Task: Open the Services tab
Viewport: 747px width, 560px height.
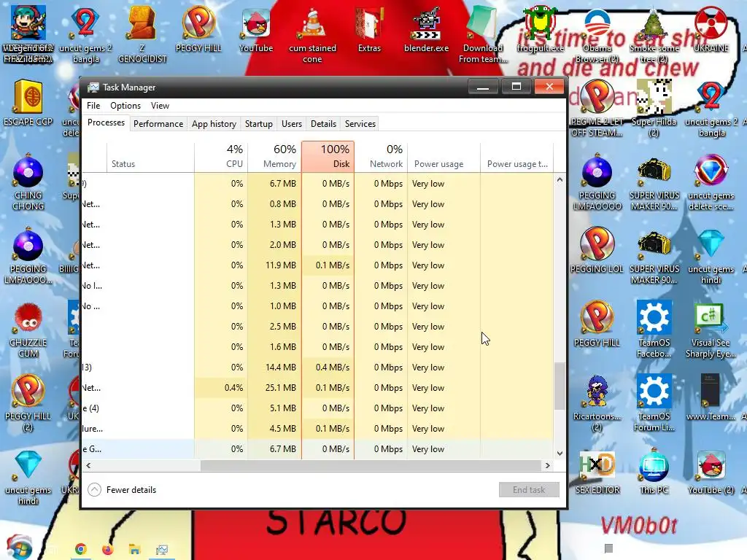Action: 360,124
